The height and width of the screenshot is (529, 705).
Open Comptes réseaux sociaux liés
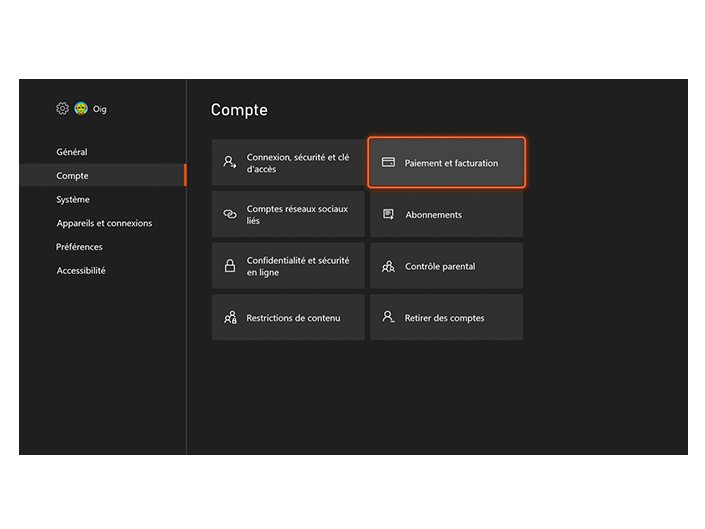coord(288,214)
